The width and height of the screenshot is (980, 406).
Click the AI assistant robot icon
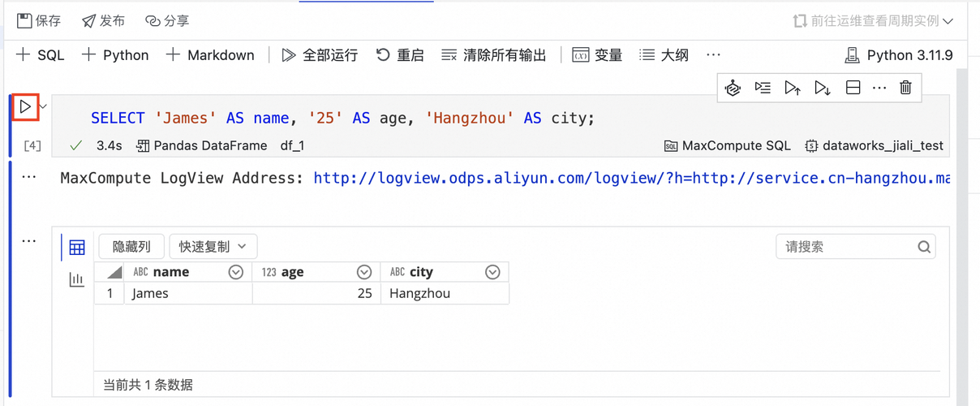click(733, 88)
